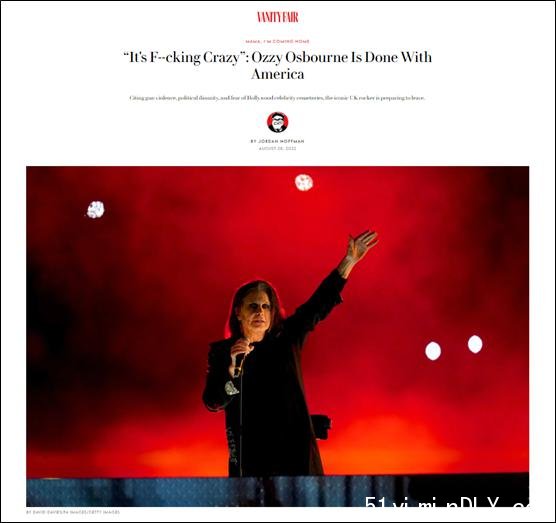This screenshot has height=523, width=556.
Task: Click the August publication date
Action: [278, 149]
